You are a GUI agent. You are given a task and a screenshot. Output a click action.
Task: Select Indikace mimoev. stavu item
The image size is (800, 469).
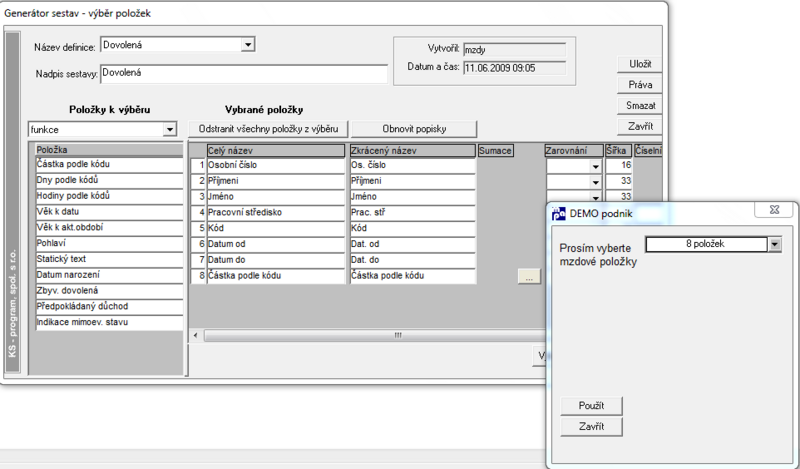coord(109,323)
